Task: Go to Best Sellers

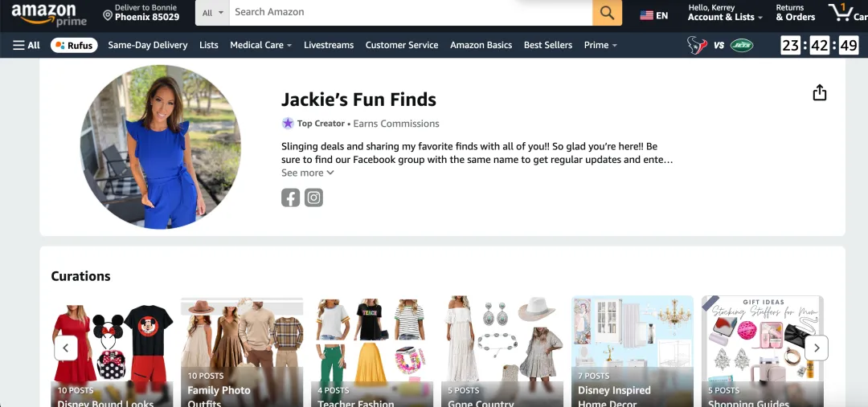Action: [x=547, y=45]
